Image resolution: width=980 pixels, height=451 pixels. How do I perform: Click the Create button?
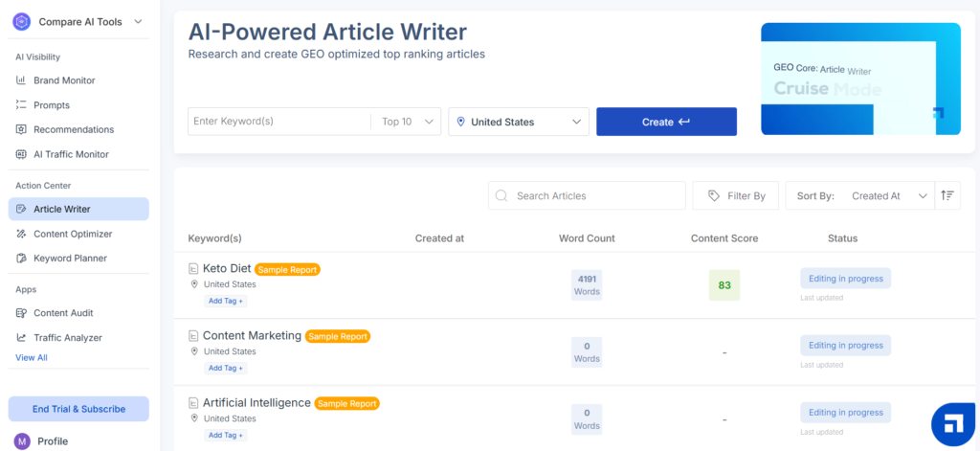[666, 122]
